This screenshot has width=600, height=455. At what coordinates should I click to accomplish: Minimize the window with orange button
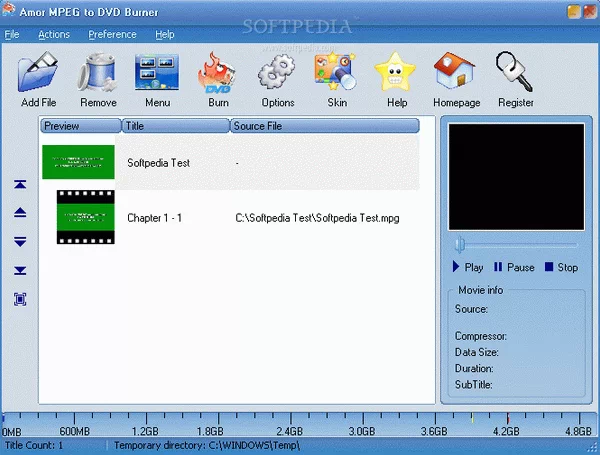574,11
